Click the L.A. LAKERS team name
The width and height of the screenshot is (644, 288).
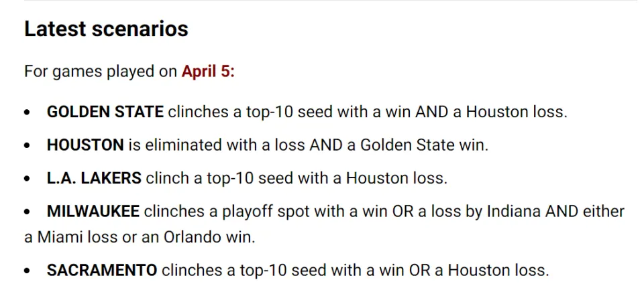(x=94, y=178)
